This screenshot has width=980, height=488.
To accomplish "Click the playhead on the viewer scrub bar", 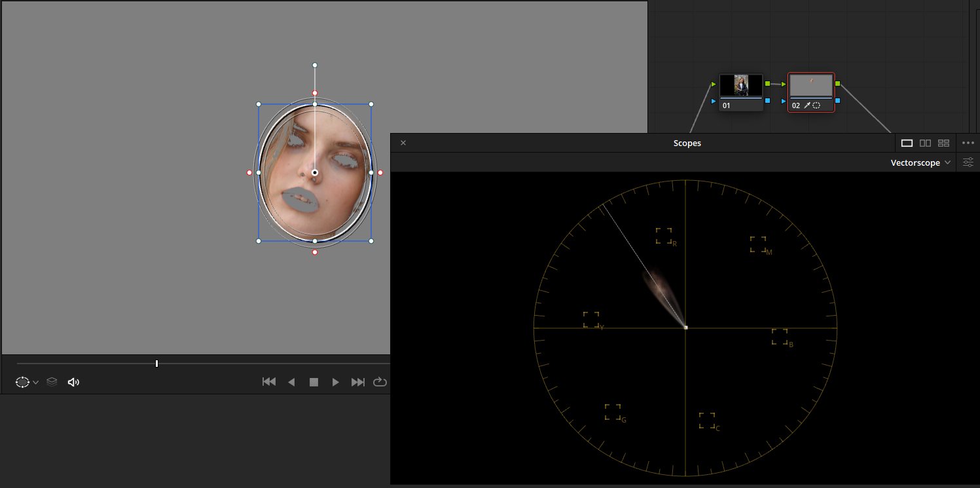I will [x=156, y=364].
